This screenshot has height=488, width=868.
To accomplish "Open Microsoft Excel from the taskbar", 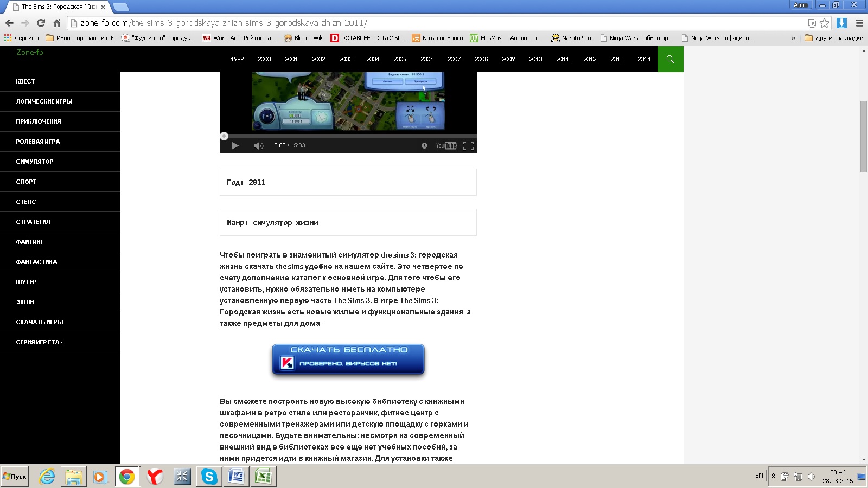I will pos(263,477).
